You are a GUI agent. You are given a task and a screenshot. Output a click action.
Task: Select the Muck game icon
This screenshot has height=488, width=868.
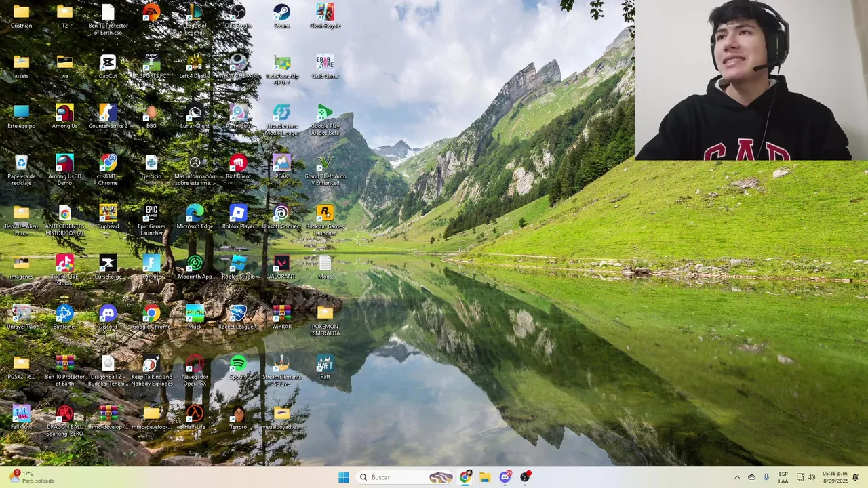tap(195, 317)
